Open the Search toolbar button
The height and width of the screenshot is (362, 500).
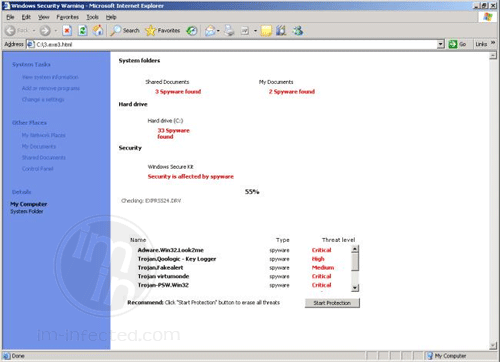pyautogui.click(x=125, y=31)
